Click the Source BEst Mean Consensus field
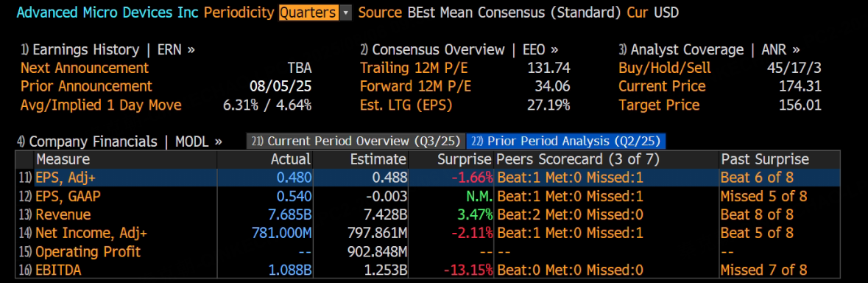 pyautogui.click(x=490, y=13)
